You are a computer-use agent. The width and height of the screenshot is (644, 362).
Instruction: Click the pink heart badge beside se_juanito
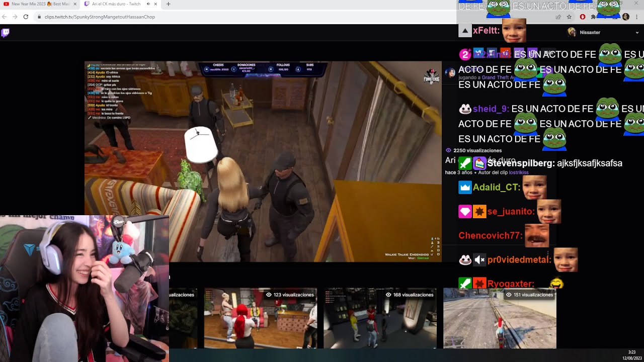pos(465,212)
